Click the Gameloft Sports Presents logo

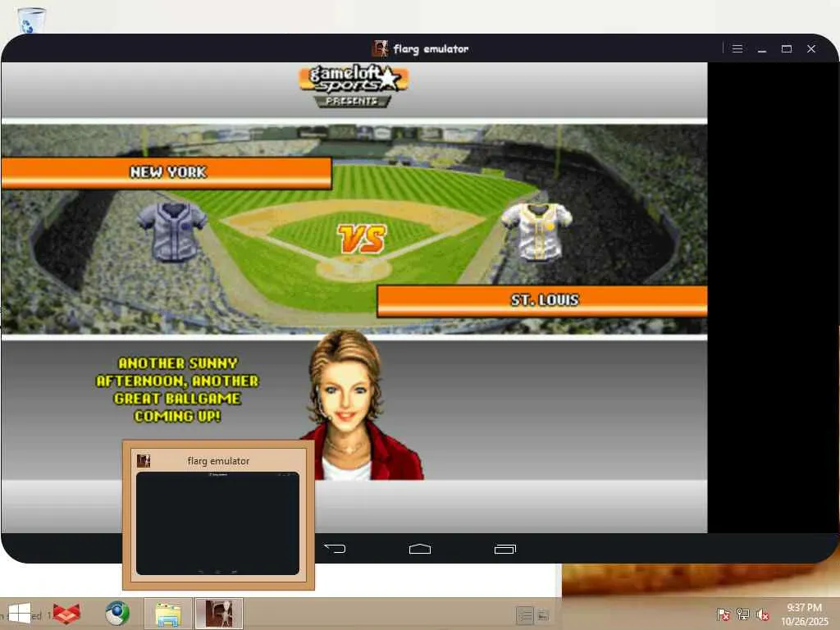(354, 85)
